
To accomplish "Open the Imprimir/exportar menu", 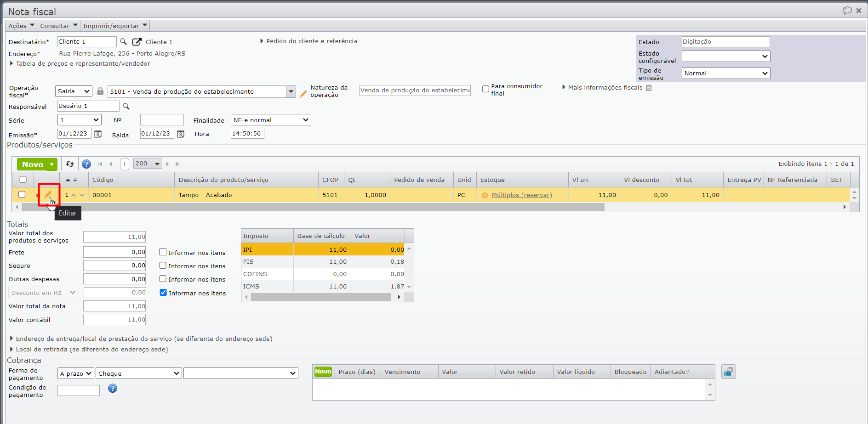I will point(114,26).
